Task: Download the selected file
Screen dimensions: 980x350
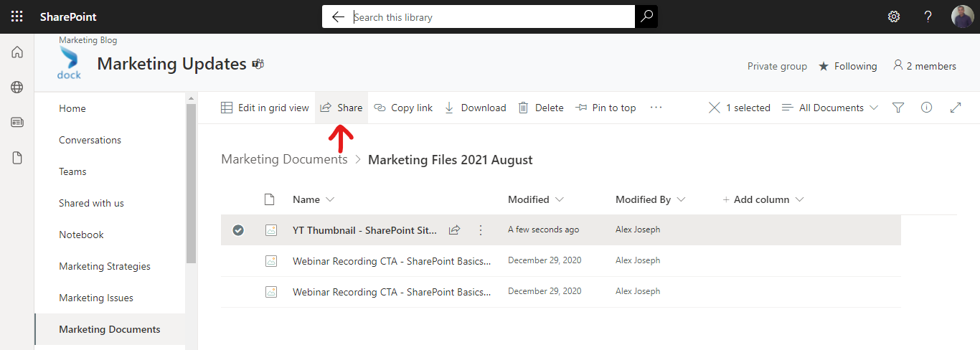Action: click(x=475, y=108)
